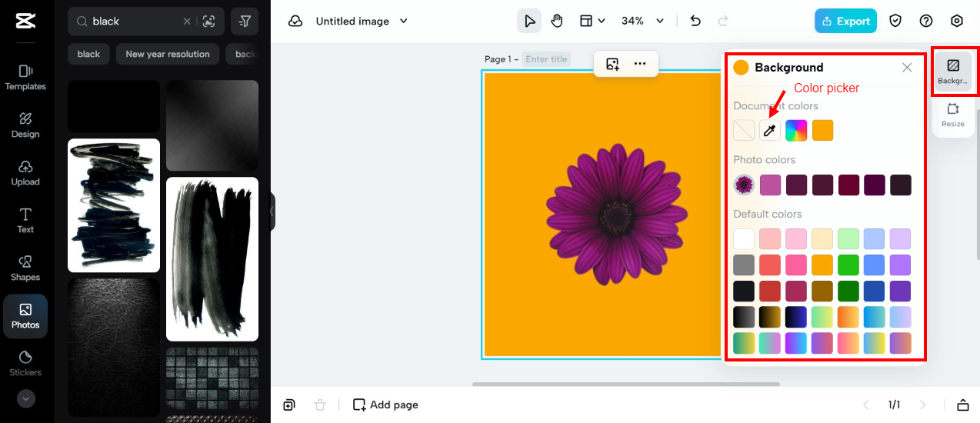Click the Export button
The image size is (980, 423).
click(845, 22)
